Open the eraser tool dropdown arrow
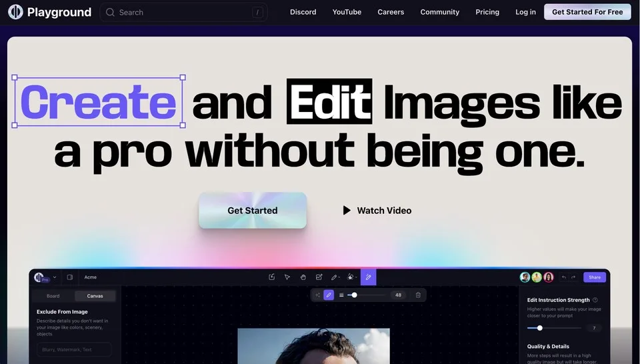 click(x=356, y=277)
